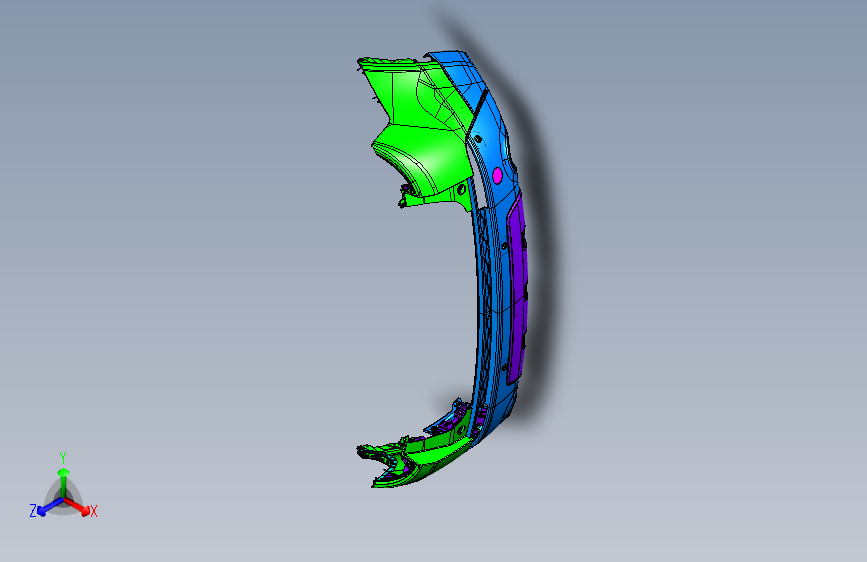Select the long purple trim strip on the bumper
This screenshot has height=562, width=867.
tap(518, 288)
